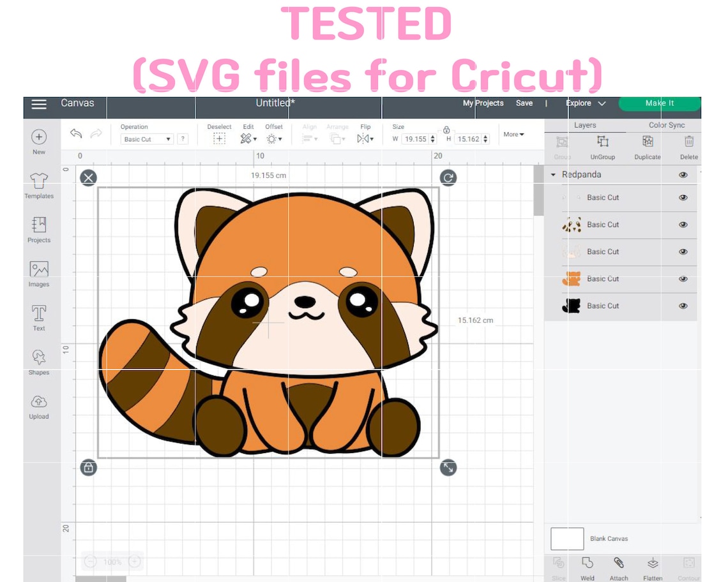This screenshot has width=728, height=582.
Task: Toggle visibility of the top Basic Cut layer
Action: [x=683, y=197]
